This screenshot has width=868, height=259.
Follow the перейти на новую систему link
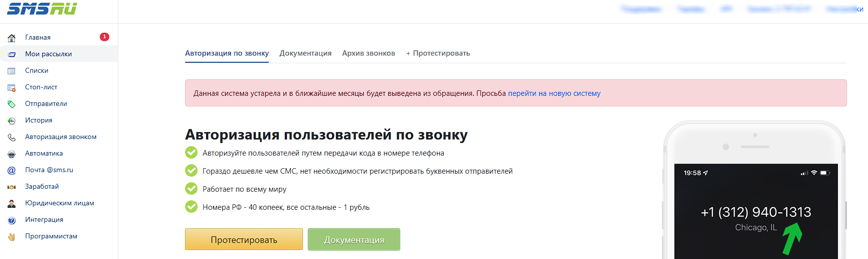click(x=554, y=93)
